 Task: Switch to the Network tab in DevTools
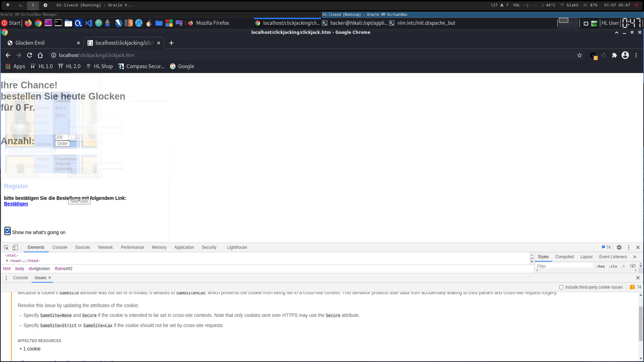pos(105,247)
